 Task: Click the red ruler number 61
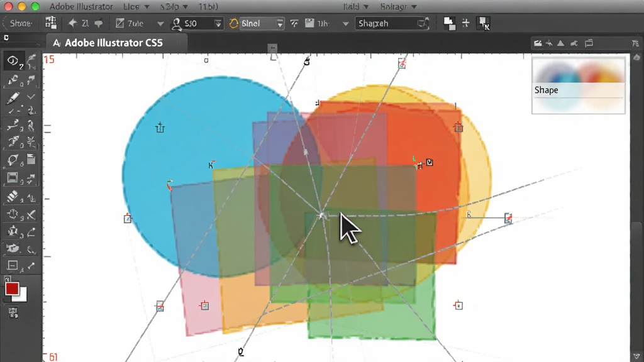click(53, 357)
